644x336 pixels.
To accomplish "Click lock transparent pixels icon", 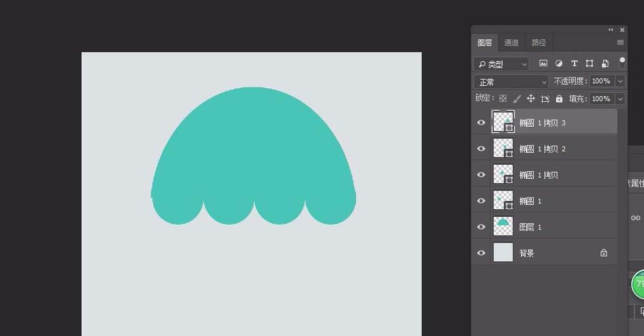I will click(503, 98).
